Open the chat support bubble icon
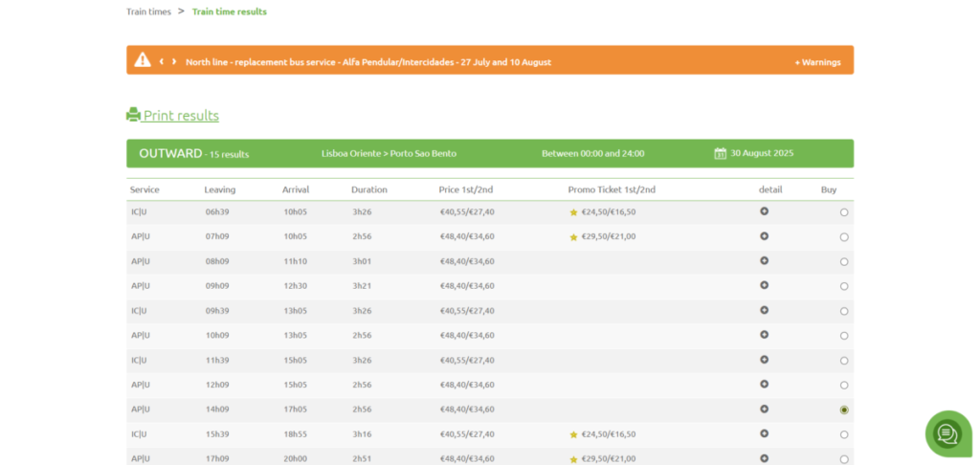This screenshot has width=980, height=465. (947, 433)
